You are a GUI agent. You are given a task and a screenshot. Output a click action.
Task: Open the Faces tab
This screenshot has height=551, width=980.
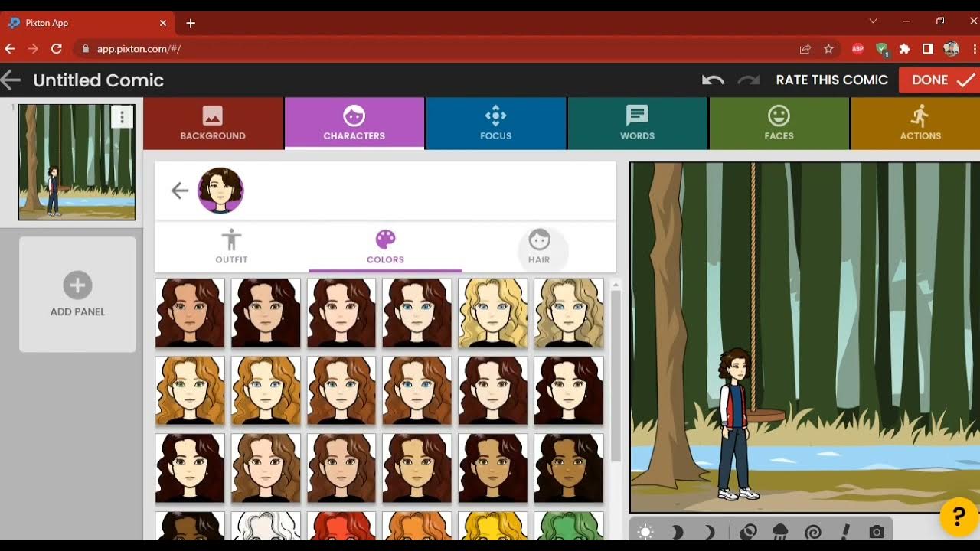coord(779,123)
